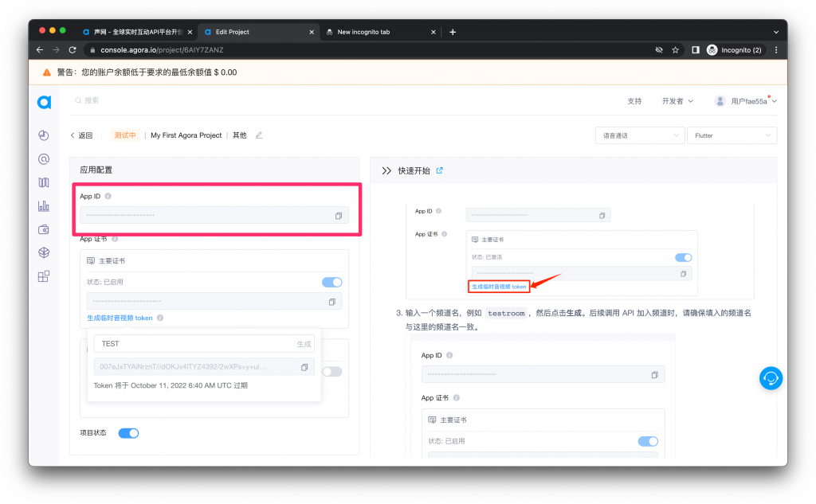
Task: Collapse quick start panel with double chevron
Action: click(386, 170)
